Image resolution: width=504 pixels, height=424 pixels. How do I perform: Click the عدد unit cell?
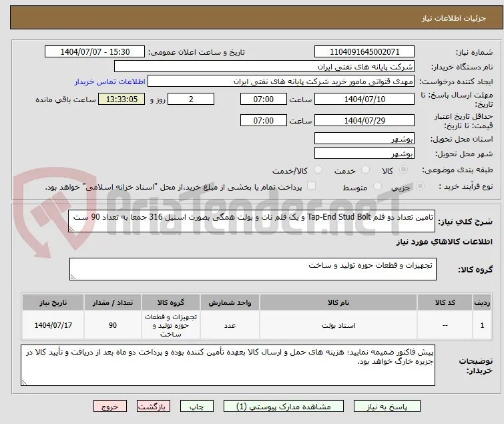tap(230, 325)
